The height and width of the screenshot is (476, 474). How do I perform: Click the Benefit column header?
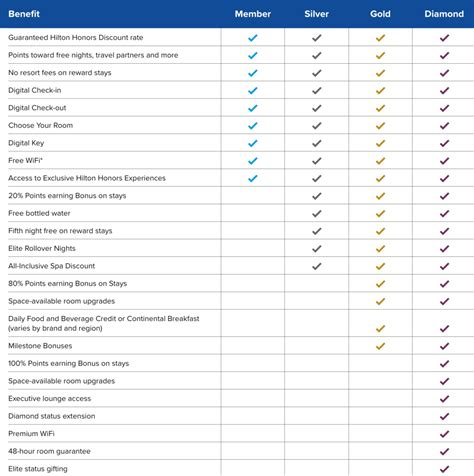click(24, 14)
